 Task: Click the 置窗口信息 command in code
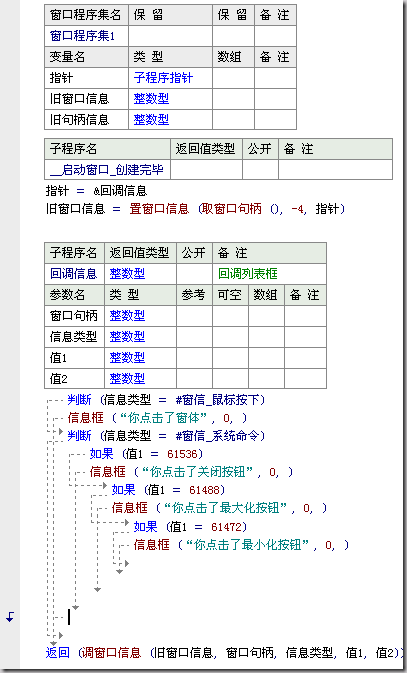pos(159,209)
